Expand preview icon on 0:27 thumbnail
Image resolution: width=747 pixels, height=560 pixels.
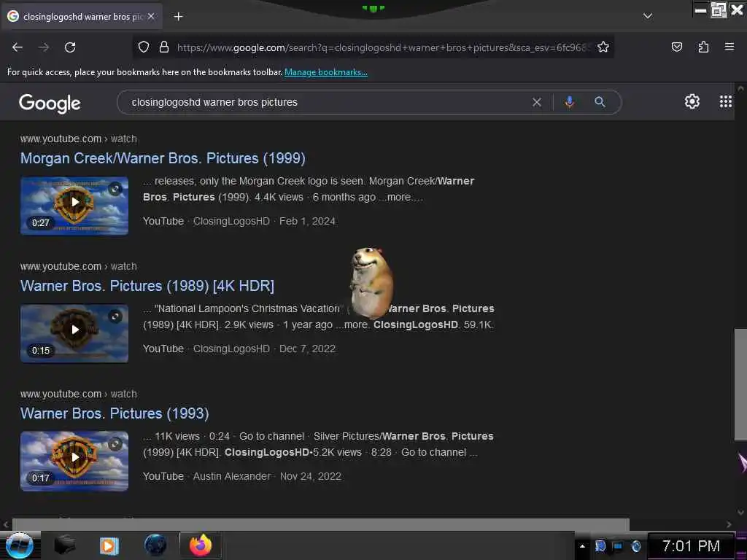[115, 189]
